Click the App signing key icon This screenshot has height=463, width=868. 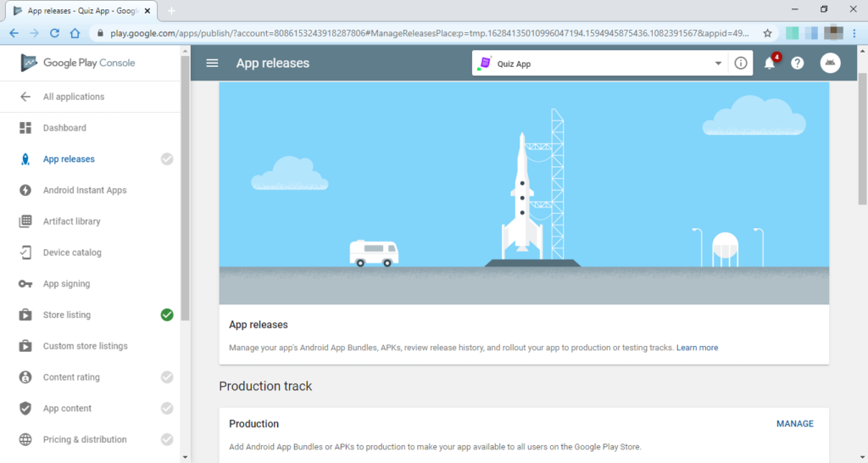coord(25,283)
